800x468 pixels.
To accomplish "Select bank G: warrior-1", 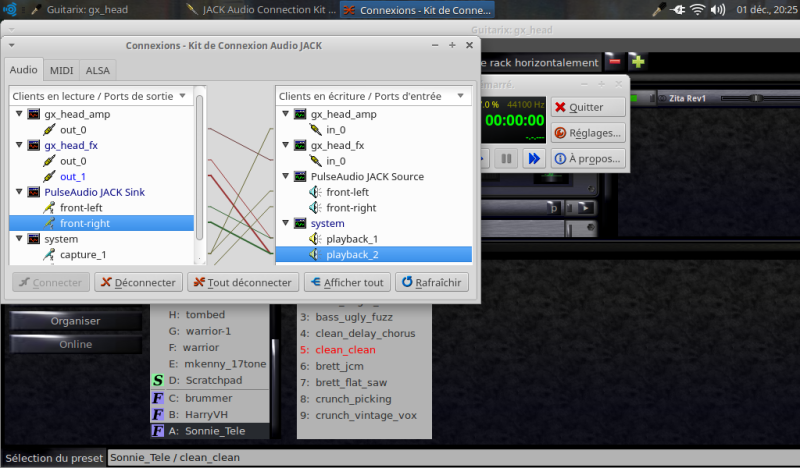I will (x=210, y=331).
